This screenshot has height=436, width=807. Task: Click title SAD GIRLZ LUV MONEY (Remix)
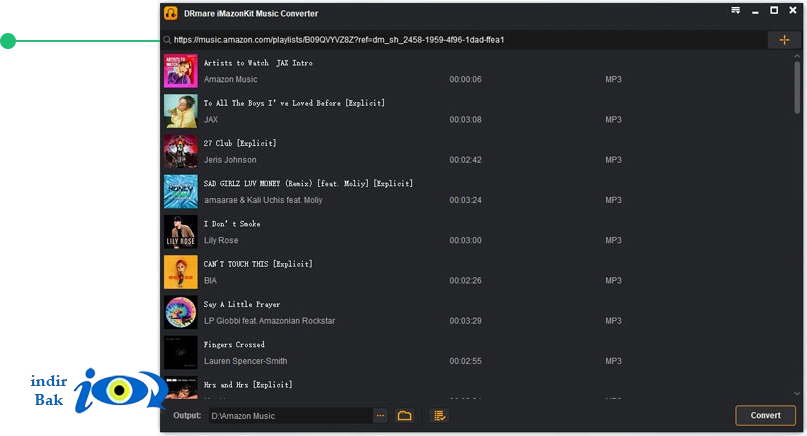[x=308, y=183]
